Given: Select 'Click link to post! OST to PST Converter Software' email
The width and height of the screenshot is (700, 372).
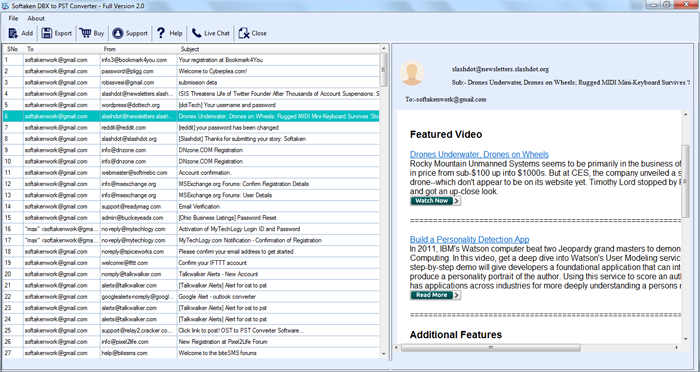Looking at the screenshot, I should [191, 330].
